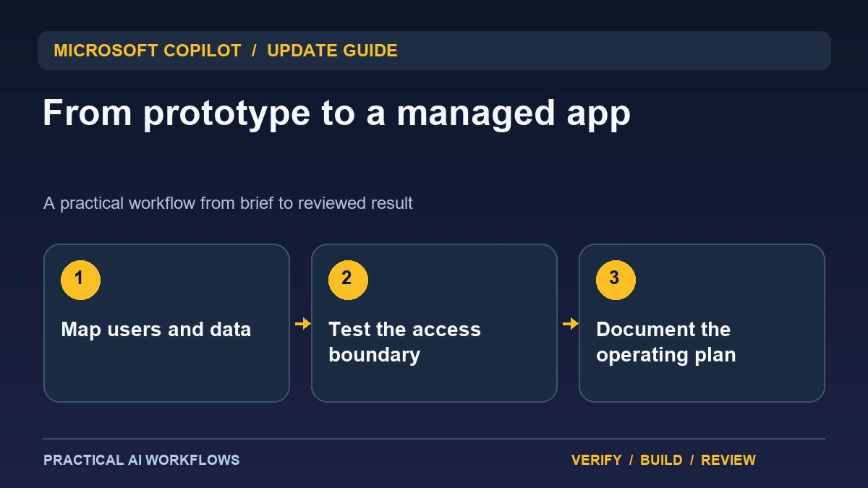Click the yellow step 1 circle
The height and width of the screenshot is (488, 868).
click(80, 280)
